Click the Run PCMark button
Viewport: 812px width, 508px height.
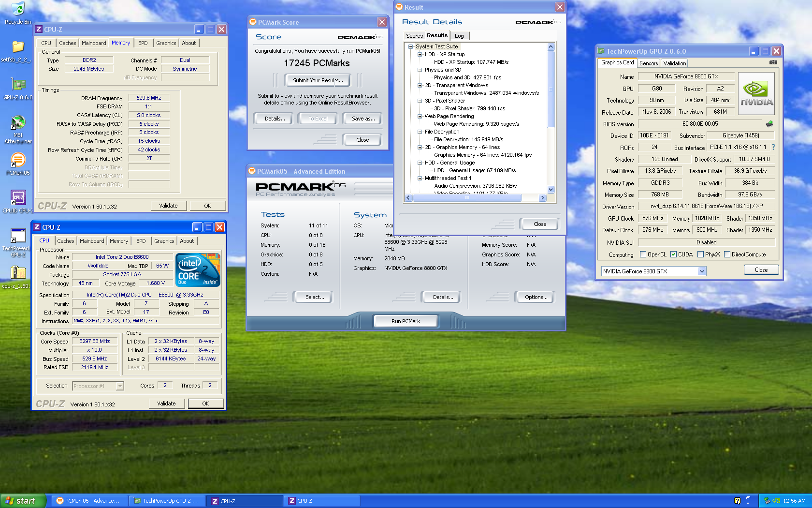[406, 321]
